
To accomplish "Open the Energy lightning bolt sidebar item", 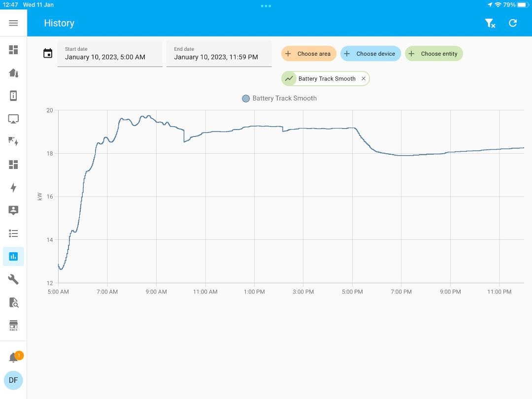I will click(13, 188).
